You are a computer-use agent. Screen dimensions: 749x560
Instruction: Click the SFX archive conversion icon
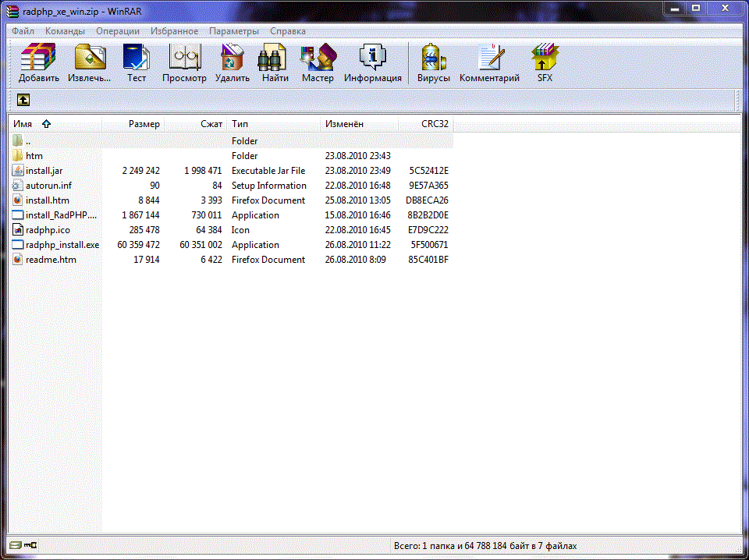pyautogui.click(x=545, y=63)
